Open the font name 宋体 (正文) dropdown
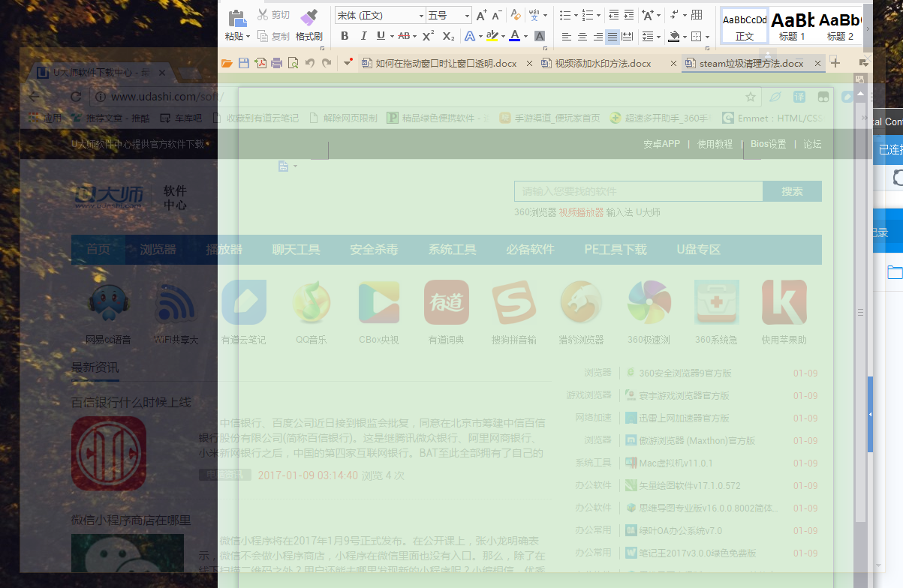 420,15
